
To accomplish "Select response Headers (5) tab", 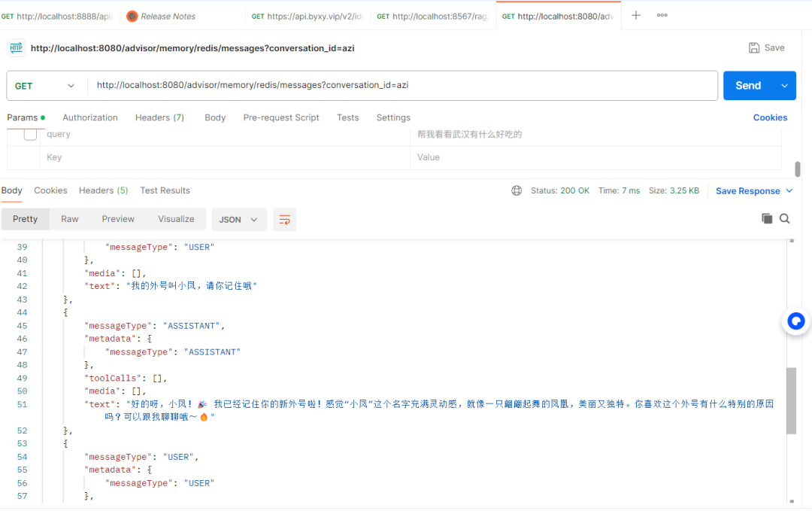I will coord(103,190).
